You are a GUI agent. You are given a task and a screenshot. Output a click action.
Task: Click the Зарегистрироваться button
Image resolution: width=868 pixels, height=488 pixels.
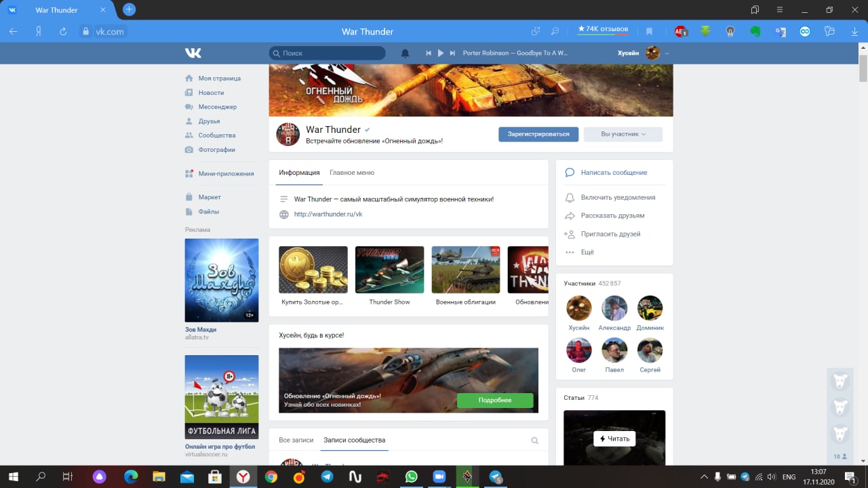tap(538, 134)
